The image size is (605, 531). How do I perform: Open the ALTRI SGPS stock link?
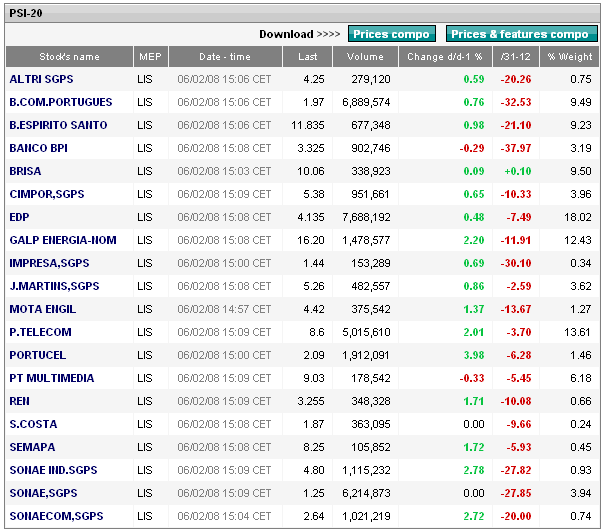coord(41,79)
